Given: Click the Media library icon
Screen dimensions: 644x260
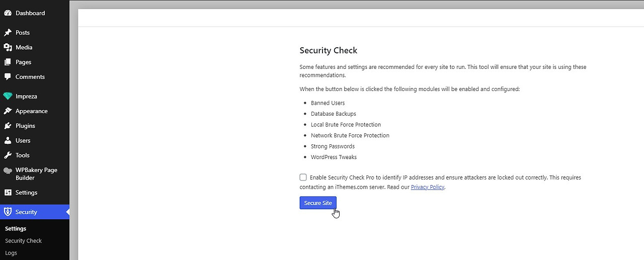Looking at the screenshot, I should point(8,47).
